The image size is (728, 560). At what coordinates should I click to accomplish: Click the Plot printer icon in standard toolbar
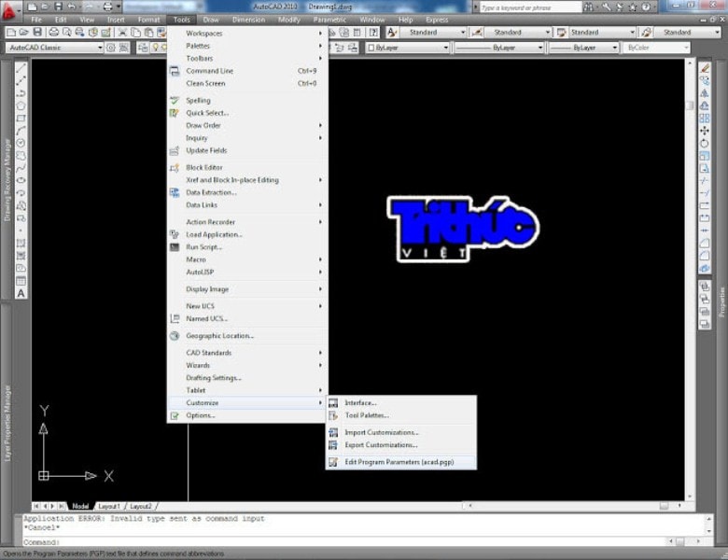point(54,32)
